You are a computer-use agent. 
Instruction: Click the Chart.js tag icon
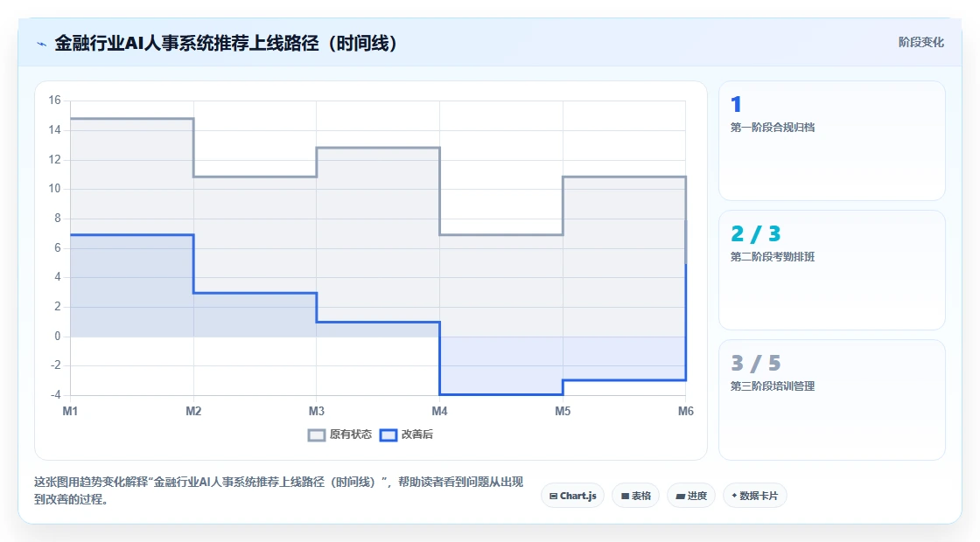point(553,496)
